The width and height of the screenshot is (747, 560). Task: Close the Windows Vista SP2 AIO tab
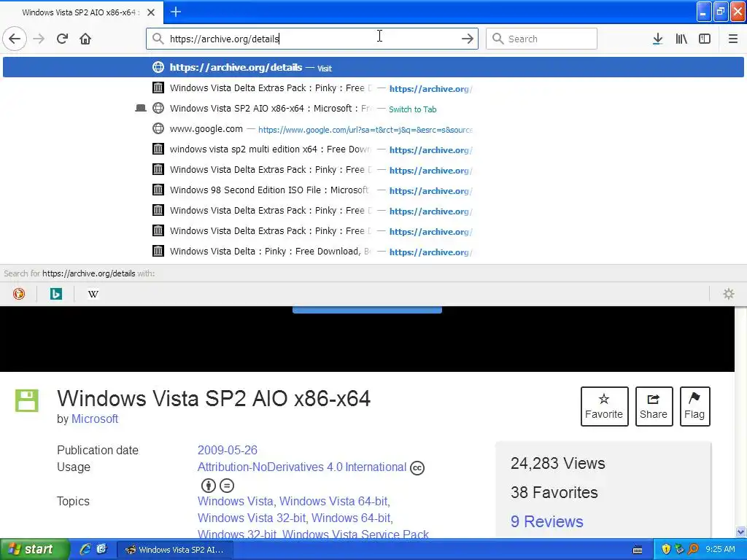(151, 12)
